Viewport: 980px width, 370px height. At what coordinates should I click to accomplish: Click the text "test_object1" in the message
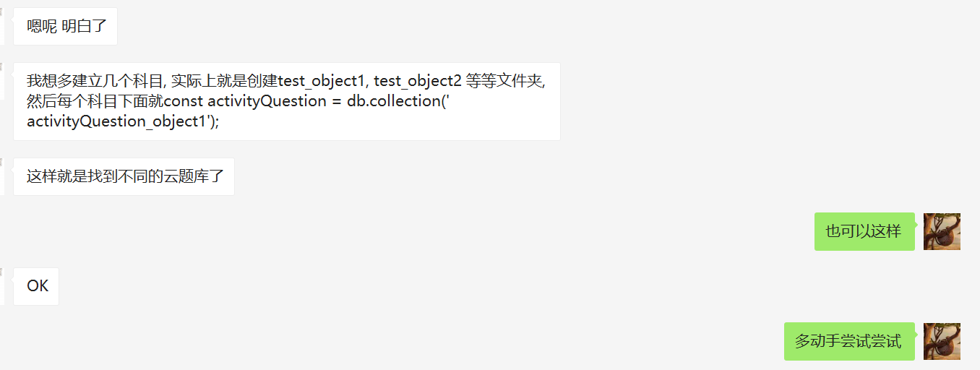[x=322, y=80]
